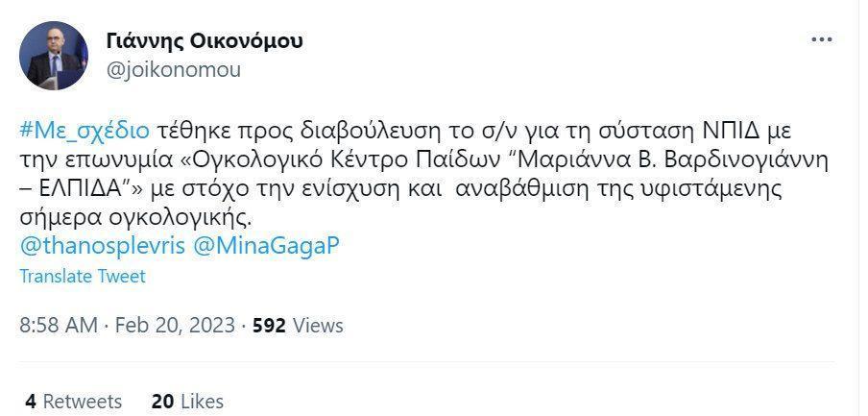Screen dimensions: 868x416
Task: Click the view count number 592
Action: pyautogui.click(x=269, y=325)
